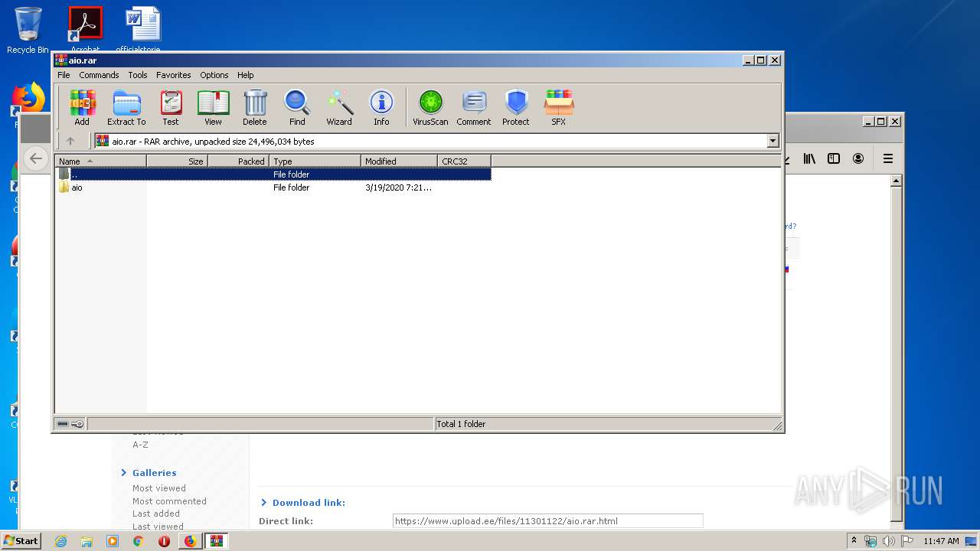Toggle the Firefox sidebar icon
The height and width of the screenshot is (551, 980).
(x=834, y=158)
